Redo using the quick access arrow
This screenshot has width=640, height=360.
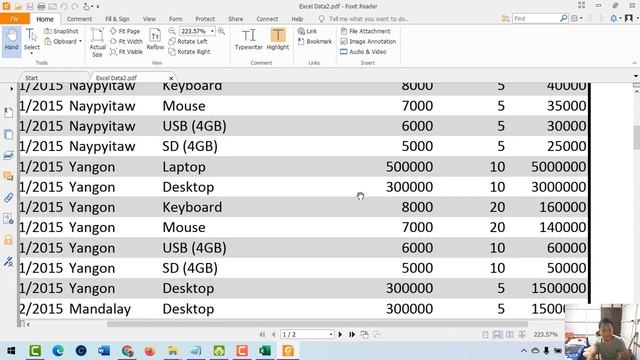point(75,7)
